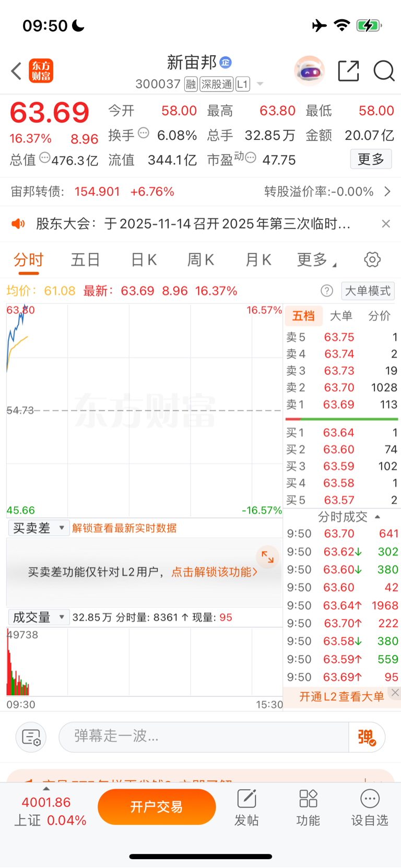Open the 成交量 indicator dropdown
The width and height of the screenshot is (401, 868).
pyautogui.click(x=39, y=617)
